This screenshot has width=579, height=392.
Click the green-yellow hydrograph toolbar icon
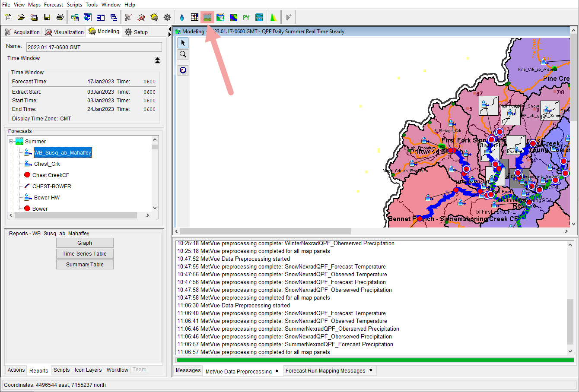coord(274,17)
